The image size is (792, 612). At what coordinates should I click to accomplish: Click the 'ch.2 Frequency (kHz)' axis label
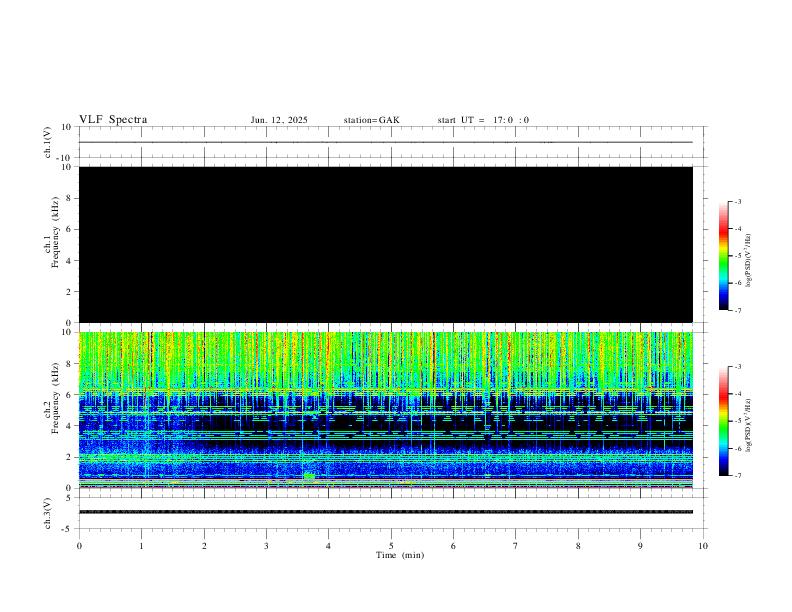point(51,398)
